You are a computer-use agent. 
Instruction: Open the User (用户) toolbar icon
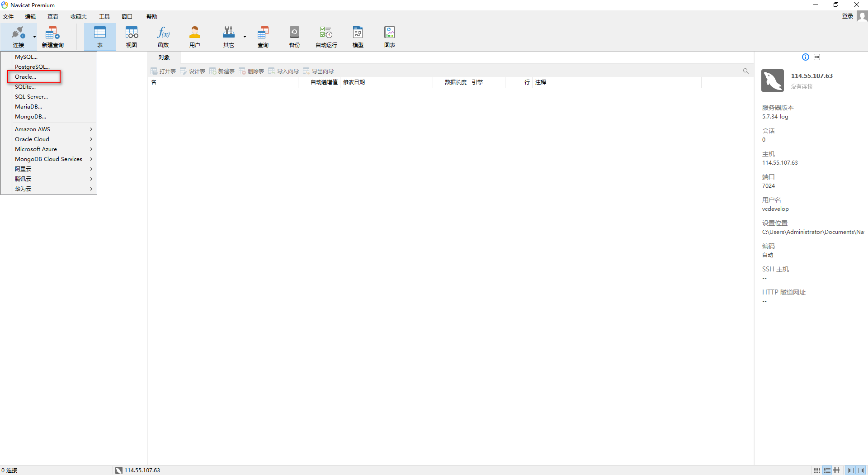pos(195,37)
